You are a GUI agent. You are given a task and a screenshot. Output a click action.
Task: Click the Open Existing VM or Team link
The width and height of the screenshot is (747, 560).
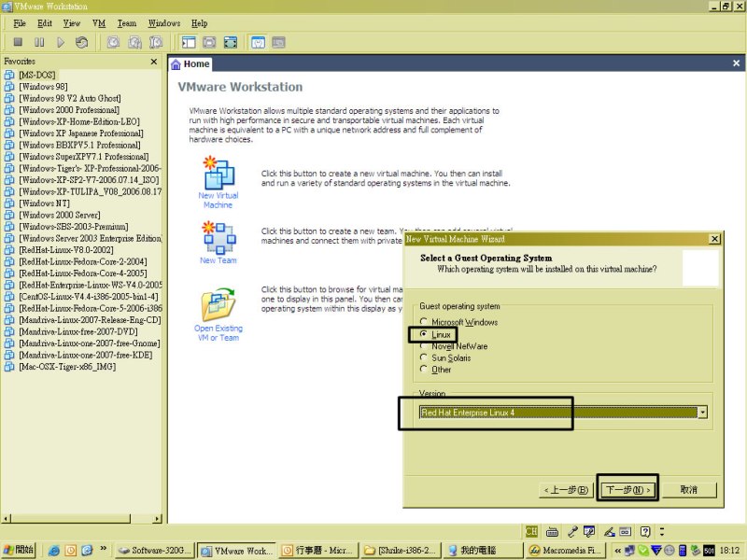(218, 333)
